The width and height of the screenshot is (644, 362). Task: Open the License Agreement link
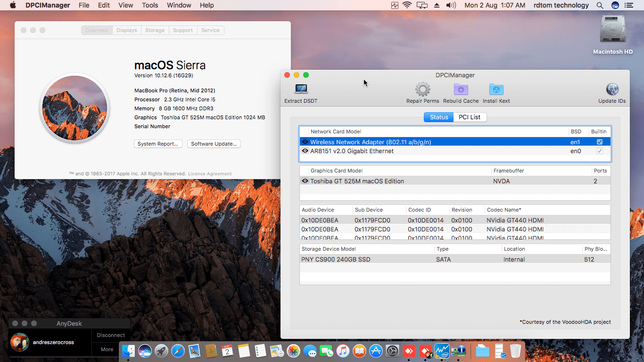210,174
